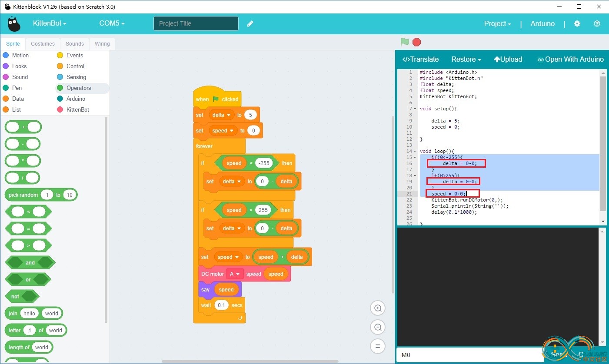The image size is (609, 364).
Task: Click the addition operator block in palette
Action: 23,127
